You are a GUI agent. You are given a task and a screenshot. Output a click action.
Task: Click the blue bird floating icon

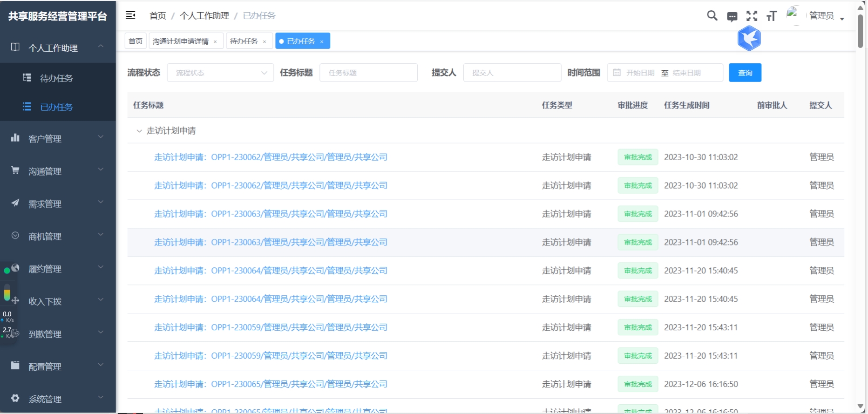749,38
